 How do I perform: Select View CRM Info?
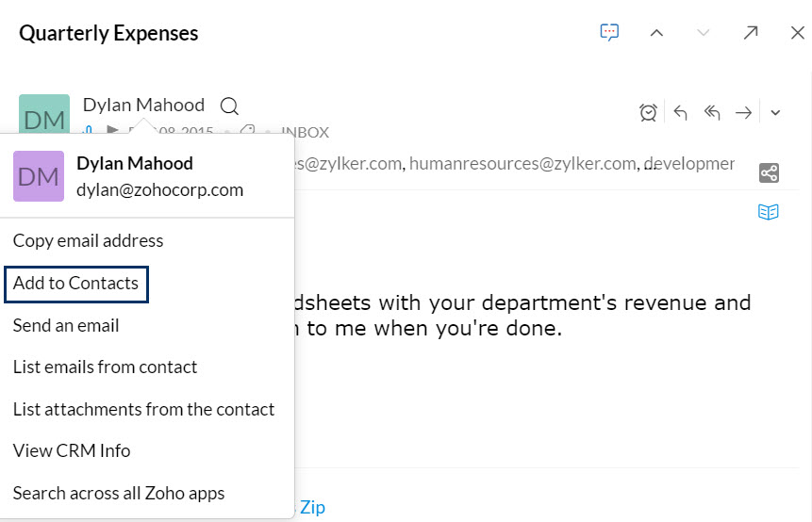tap(72, 450)
